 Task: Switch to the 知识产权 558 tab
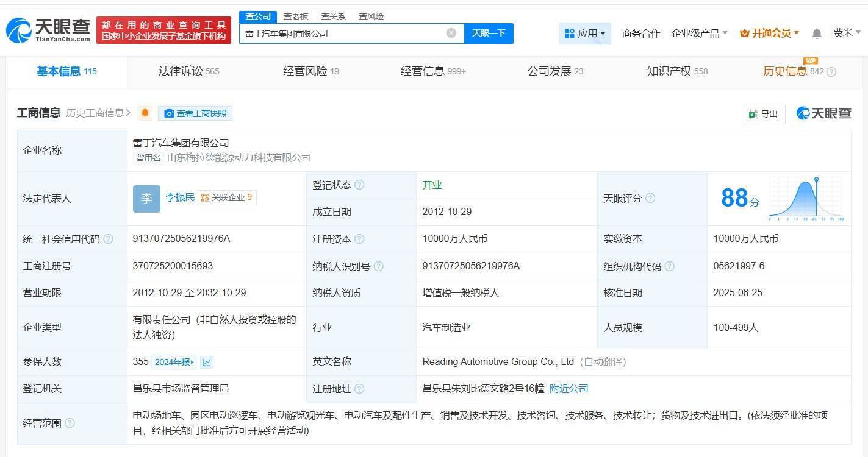(x=677, y=71)
